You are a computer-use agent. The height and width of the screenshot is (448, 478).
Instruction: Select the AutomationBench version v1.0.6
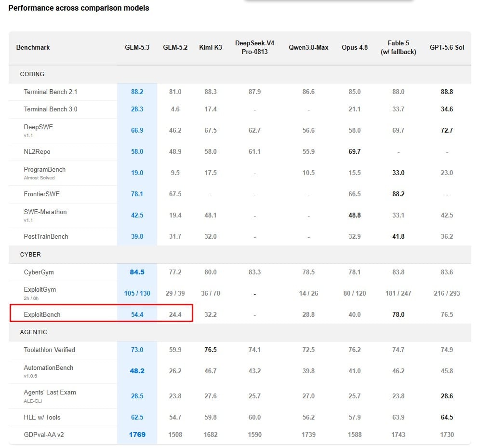point(30,376)
